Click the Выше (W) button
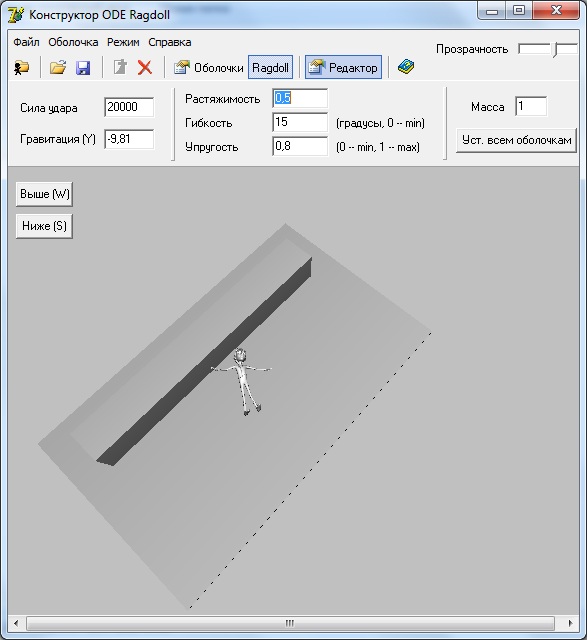The width and height of the screenshot is (587, 640). click(44, 194)
